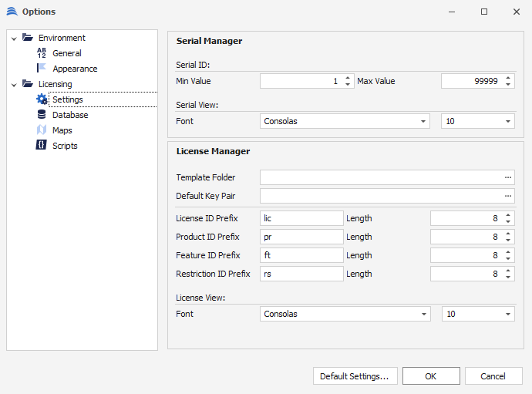Click the Maps icon in tree
This screenshot has height=394, width=532.
pos(42,130)
